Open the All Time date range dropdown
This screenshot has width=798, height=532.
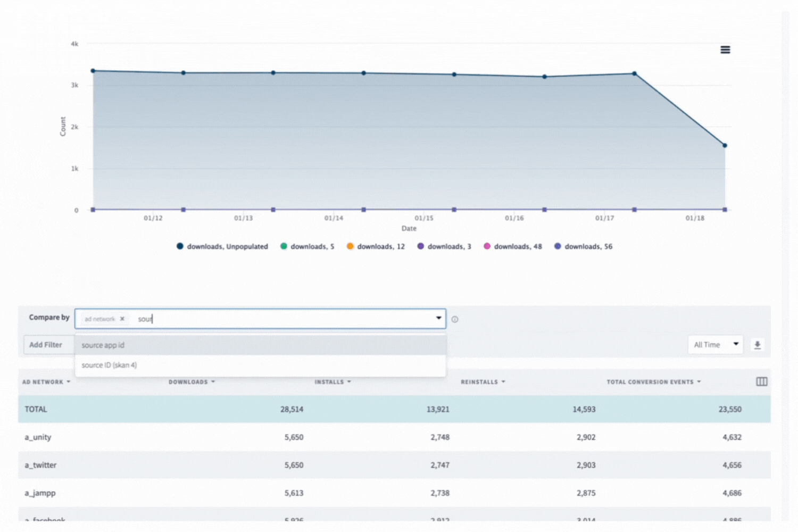tap(715, 345)
